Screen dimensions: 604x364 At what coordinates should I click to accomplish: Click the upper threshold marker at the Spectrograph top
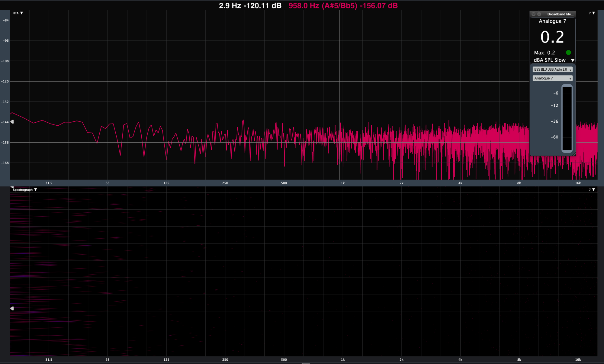(x=12, y=187)
